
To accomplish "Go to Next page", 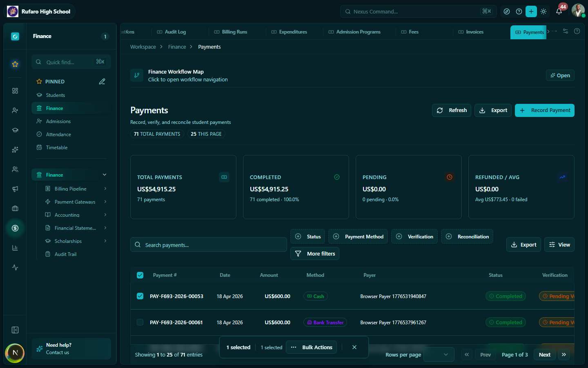I will (x=545, y=355).
